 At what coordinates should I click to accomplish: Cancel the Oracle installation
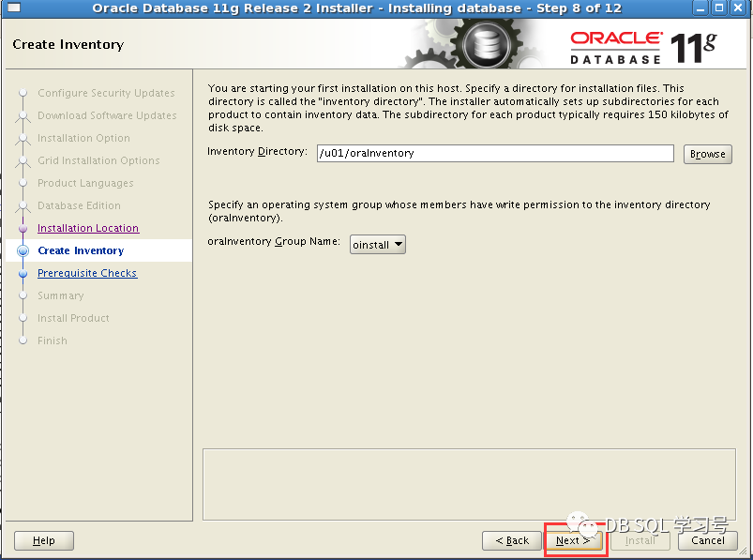click(707, 541)
